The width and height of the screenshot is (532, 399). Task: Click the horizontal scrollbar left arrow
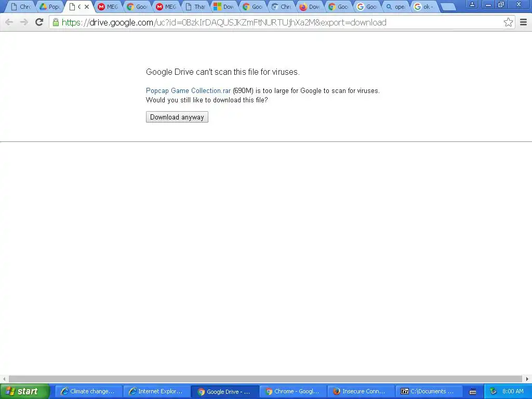click(x=4, y=379)
